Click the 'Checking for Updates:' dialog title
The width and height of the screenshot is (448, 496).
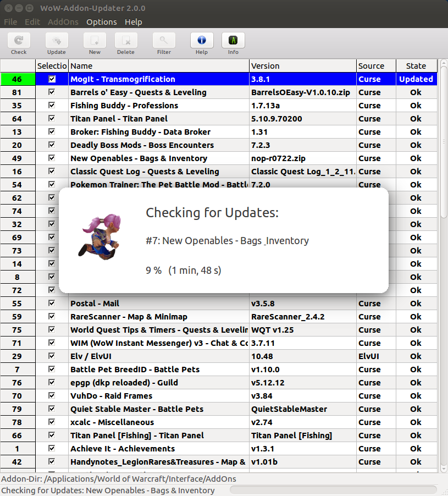coord(212,213)
